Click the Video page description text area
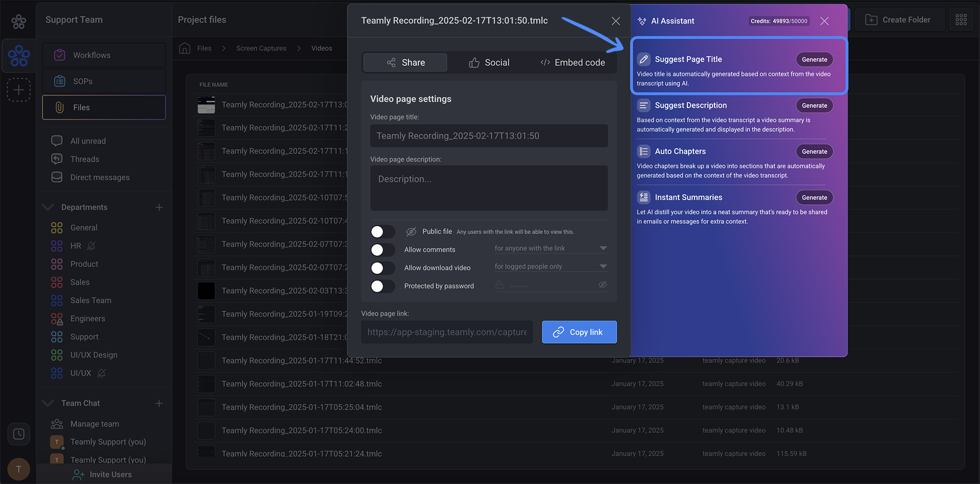This screenshot has width=980, height=484. (x=489, y=188)
